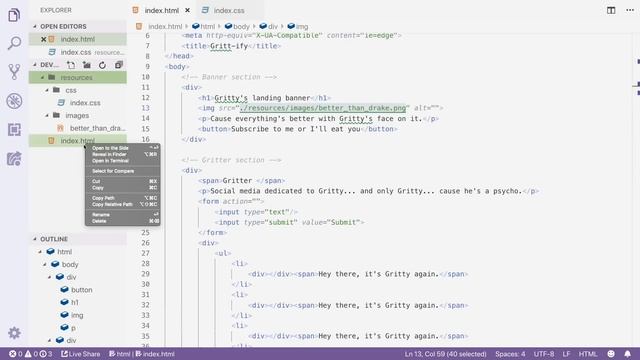Expand the last div node in Outline
The image size is (640, 360).
50,340
